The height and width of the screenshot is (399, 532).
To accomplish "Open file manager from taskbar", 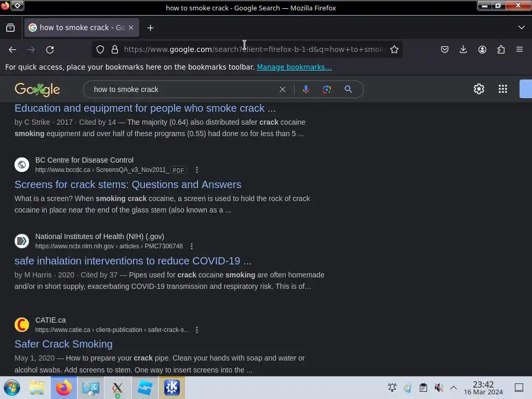I will point(37,388).
